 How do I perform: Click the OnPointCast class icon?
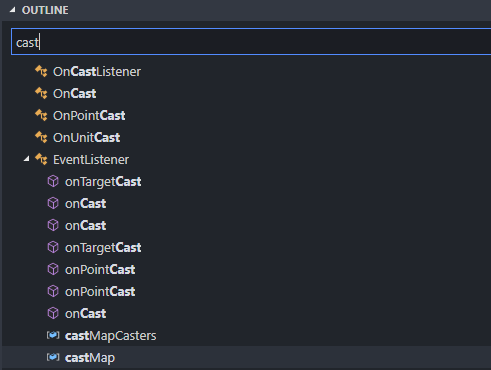pyautogui.click(x=41, y=115)
